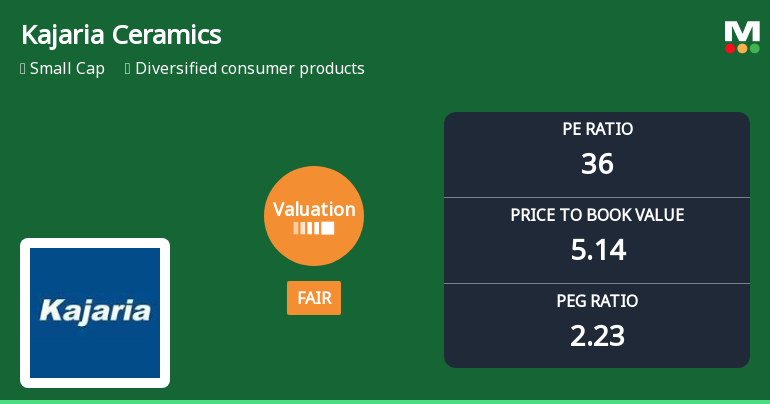This screenshot has height=404, width=770.
Task: Click the PEG RATIO heading
Action: point(597,301)
